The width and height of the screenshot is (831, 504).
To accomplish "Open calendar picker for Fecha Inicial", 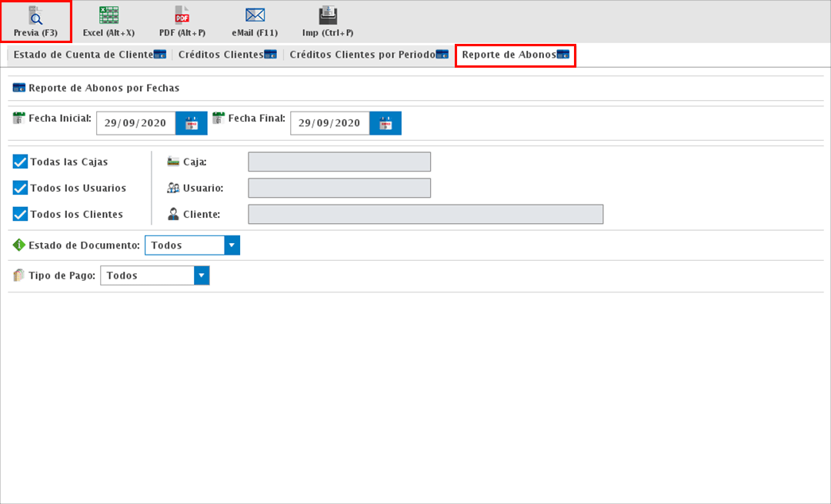I will click(x=192, y=123).
